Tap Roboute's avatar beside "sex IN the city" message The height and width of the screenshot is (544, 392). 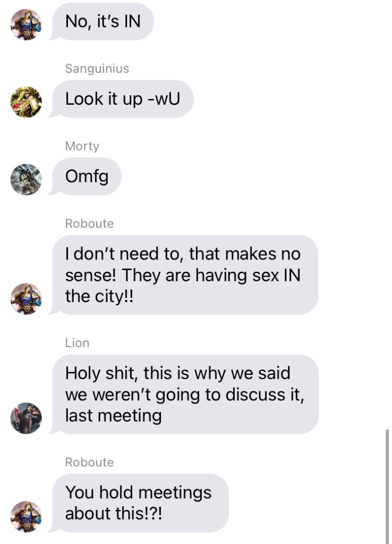[x=26, y=299]
